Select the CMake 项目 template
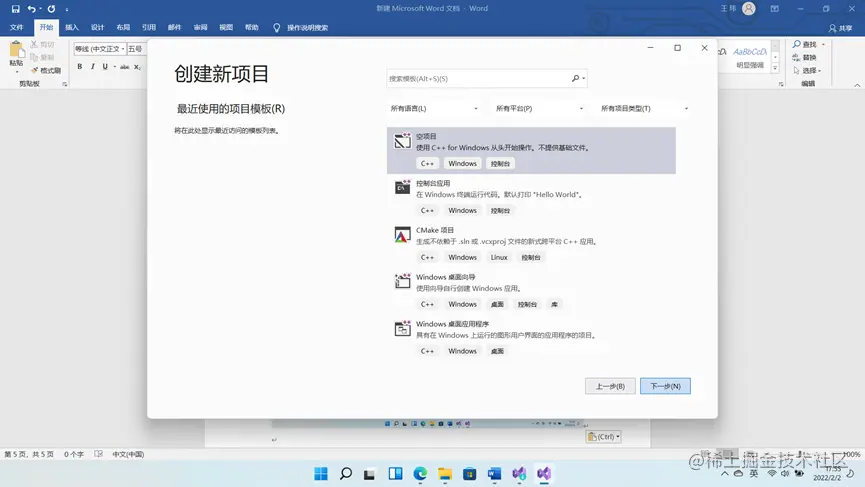 click(x=531, y=244)
